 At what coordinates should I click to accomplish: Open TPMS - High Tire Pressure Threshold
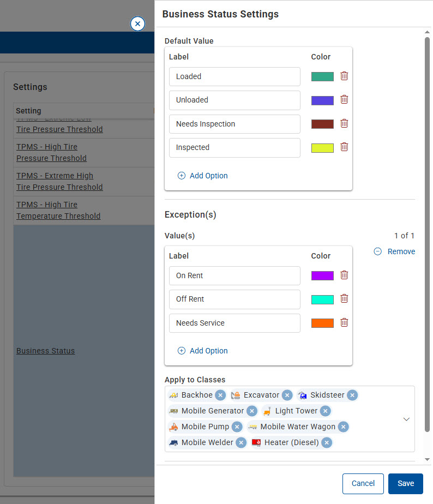(51, 152)
